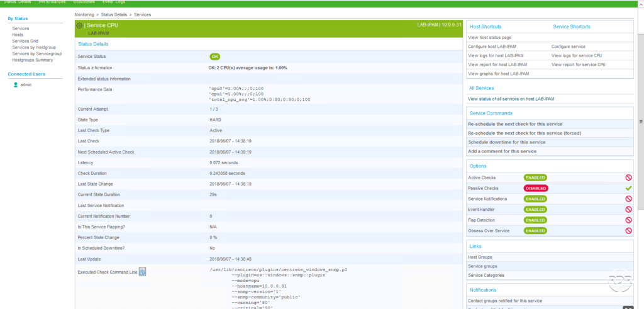Click the copy icon next to Executed Check Command Line
The image size is (644, 309).
click(143, 272)
